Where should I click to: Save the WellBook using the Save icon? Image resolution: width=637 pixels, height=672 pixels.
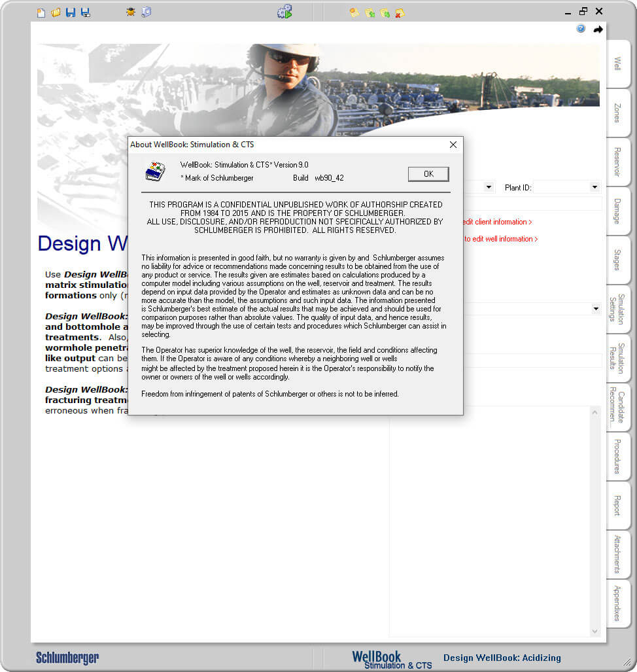(x=71, y=11)
